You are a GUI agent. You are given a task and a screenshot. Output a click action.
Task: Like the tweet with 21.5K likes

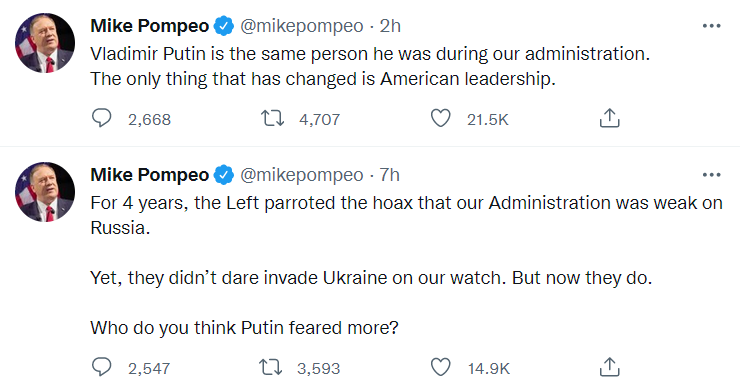(441, 119)
